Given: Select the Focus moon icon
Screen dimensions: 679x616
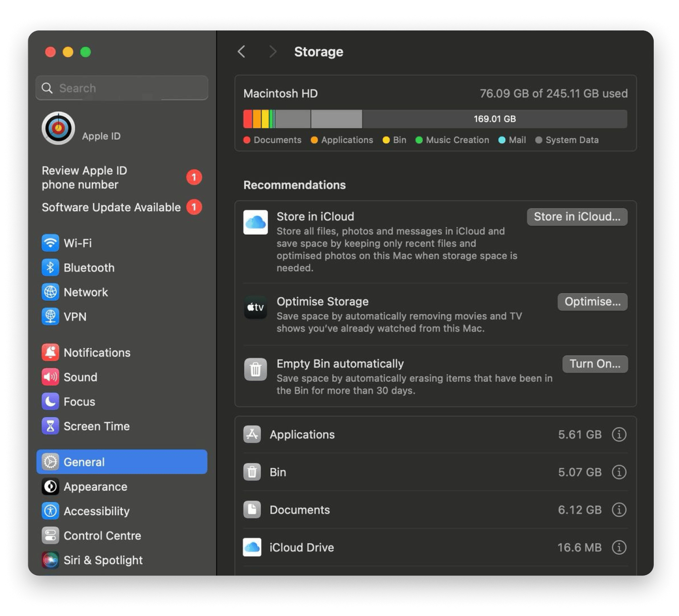Looking at the screenshot, I should (x=50, y=402).
